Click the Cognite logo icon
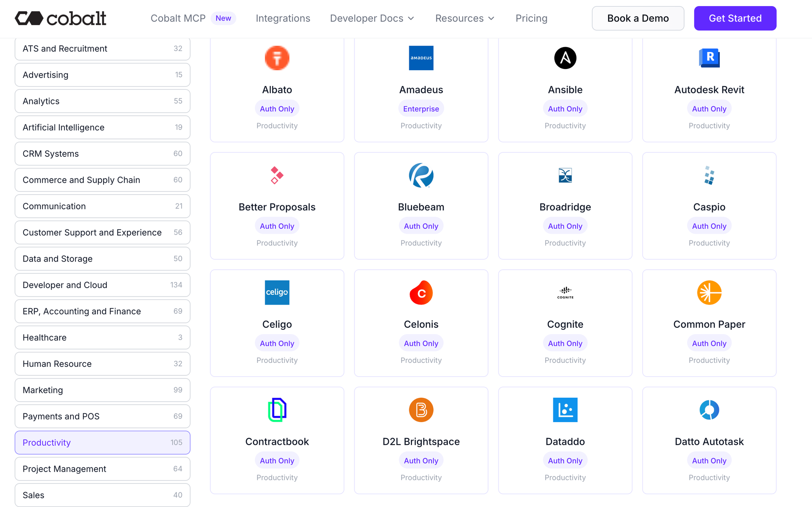 (x=565, y=292)
